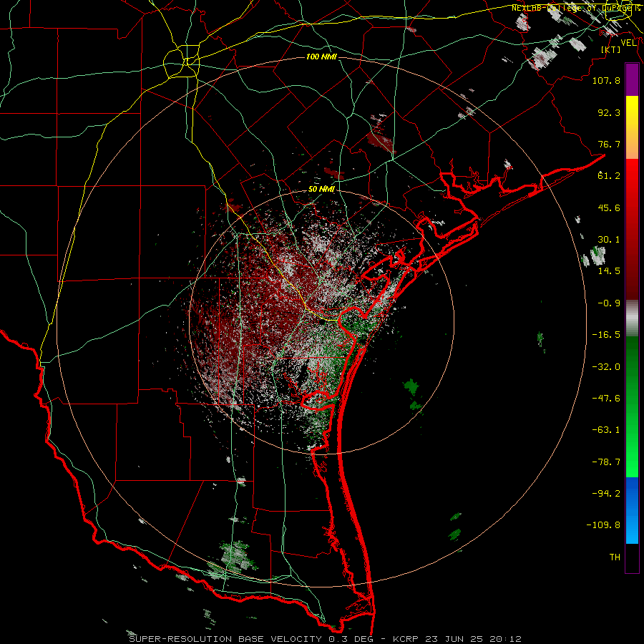Click the gray near-zero segment of color bar

632,318
